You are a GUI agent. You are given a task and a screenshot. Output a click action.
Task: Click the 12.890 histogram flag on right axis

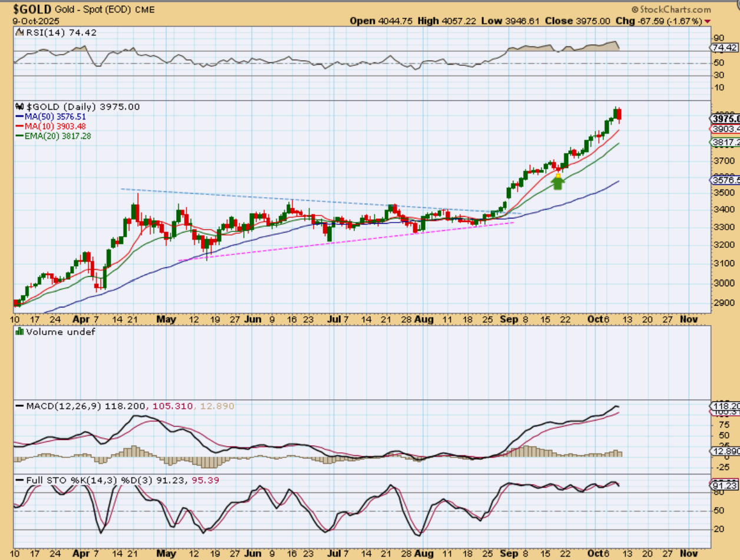tap(725, 450)
